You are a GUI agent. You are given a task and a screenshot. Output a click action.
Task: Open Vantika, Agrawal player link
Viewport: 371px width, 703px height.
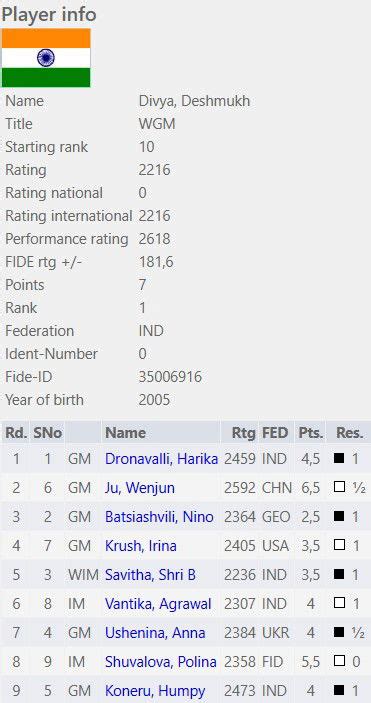[x=158, y=604]
